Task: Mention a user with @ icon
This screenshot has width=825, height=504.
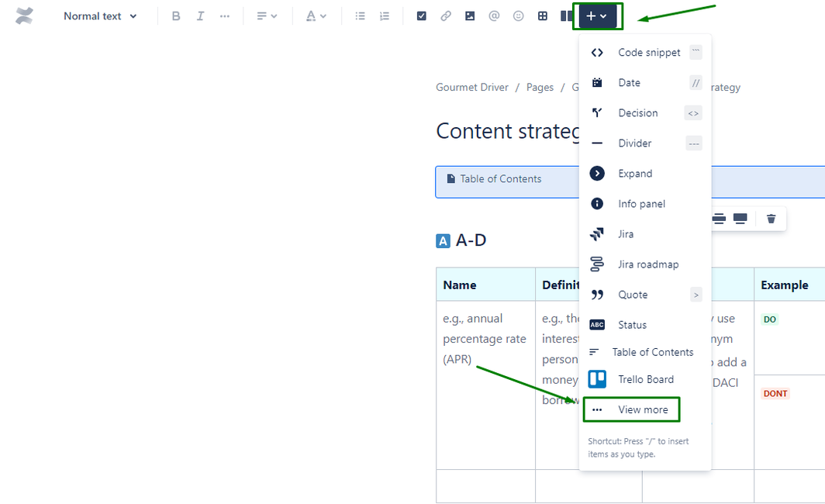Action: (494, 16)
